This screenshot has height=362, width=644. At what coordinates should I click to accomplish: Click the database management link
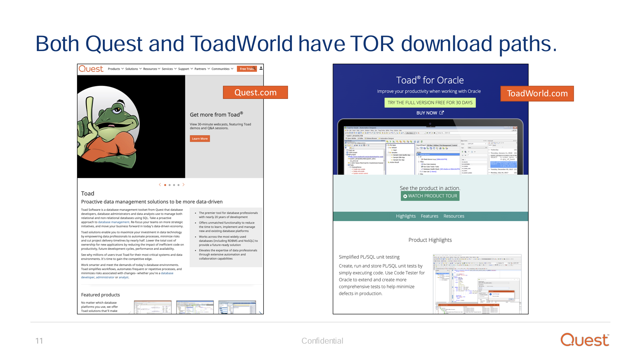pos(113,222)
